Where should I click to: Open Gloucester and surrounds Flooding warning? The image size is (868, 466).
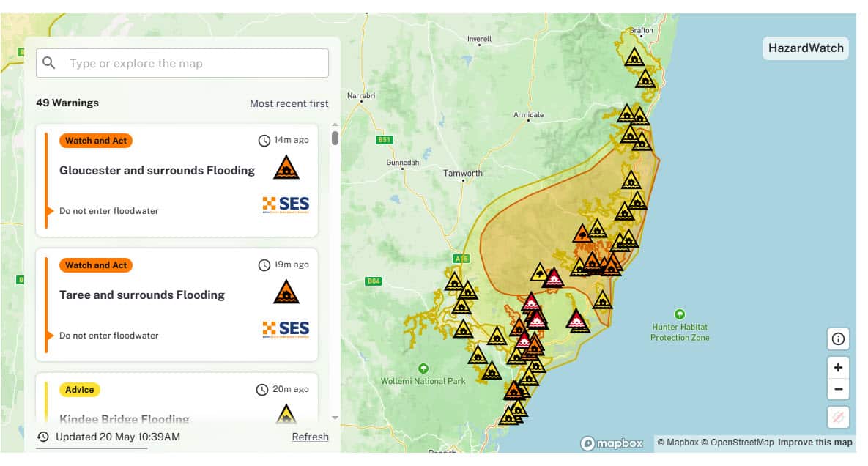click(x=157, y=170)
